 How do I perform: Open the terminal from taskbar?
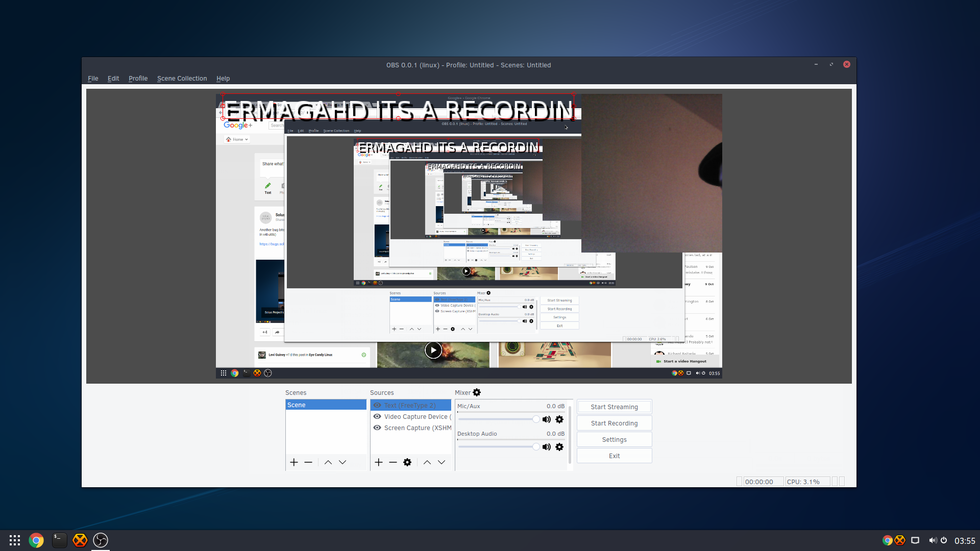pos(59,540)
